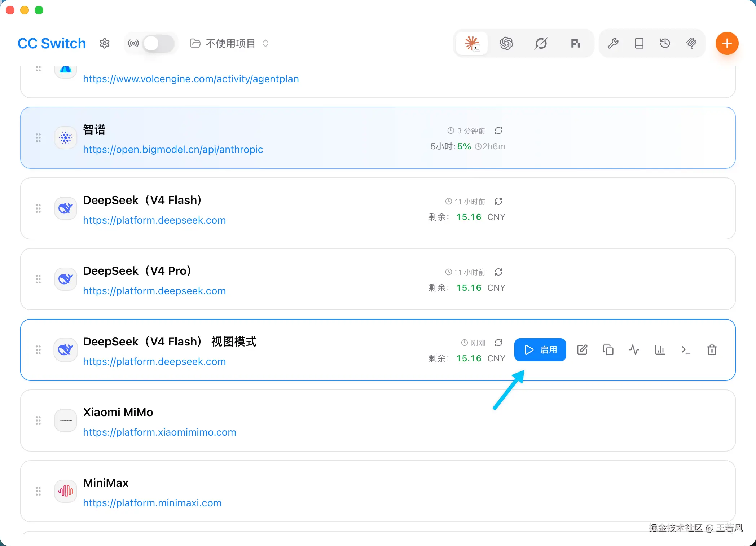Open DeepSeek 视图模式 platform link
Screen dimensions: 756x546
(154, 361)
